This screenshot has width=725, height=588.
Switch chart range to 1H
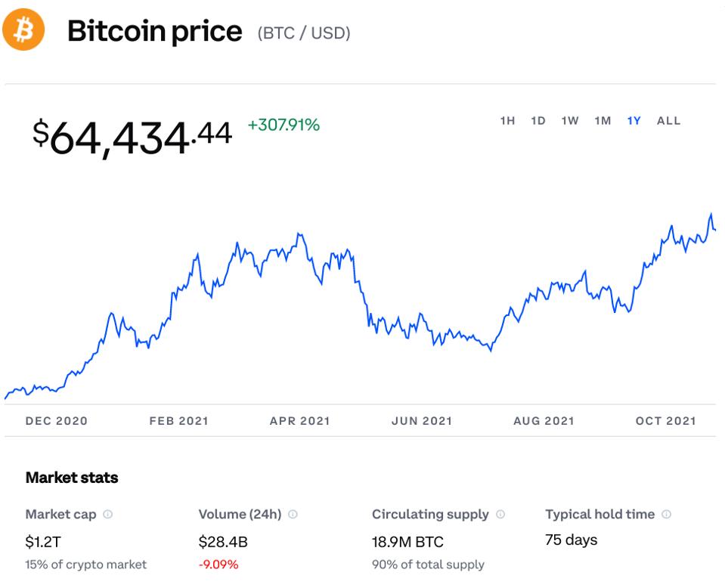pyautogui.click(x=507, y=121)
